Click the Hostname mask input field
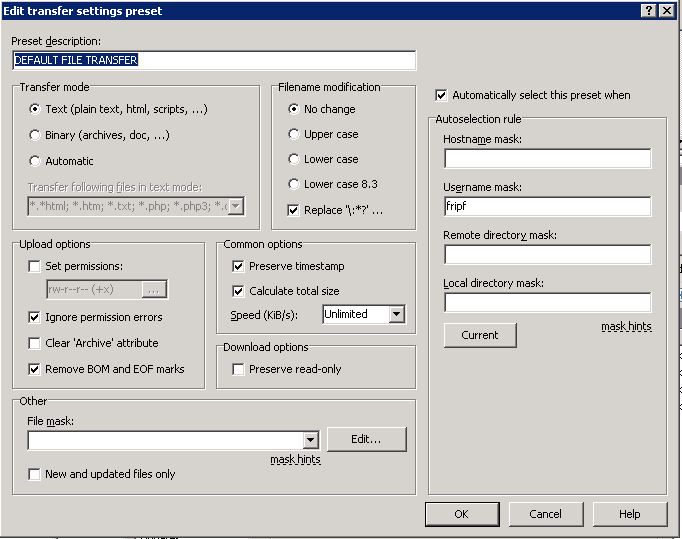682x539 pixels. [x=547, y=159]
